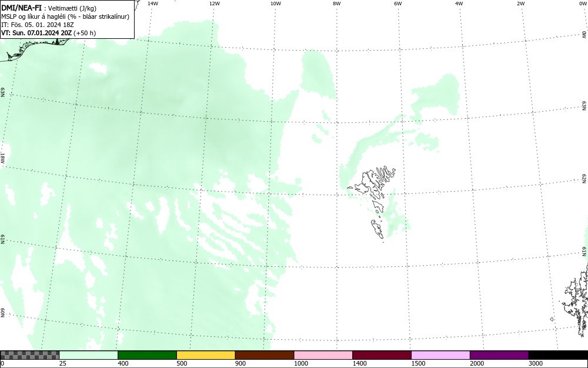Click the purple 2000–3000 legend swatch
This screenshot has width=588, height=368.
point(499,355)
